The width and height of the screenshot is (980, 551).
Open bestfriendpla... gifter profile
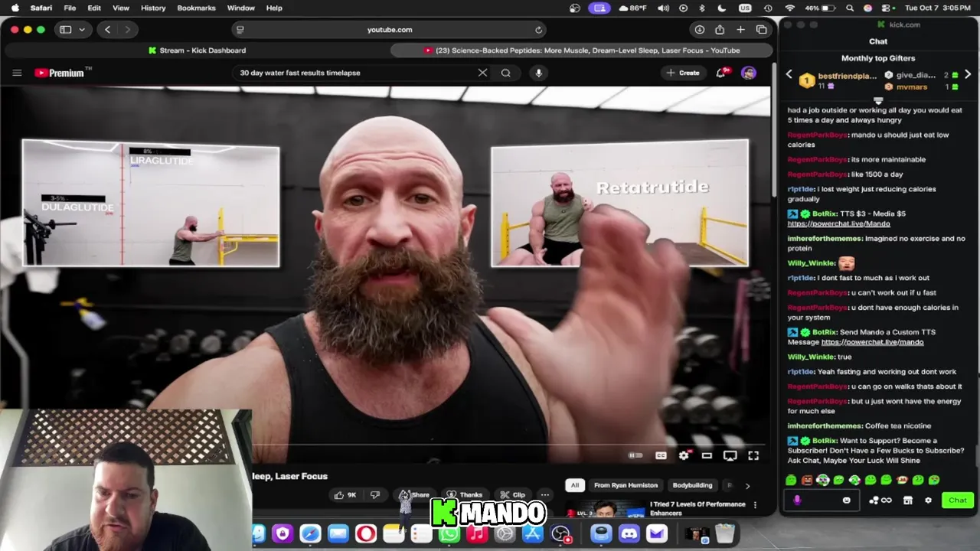point(847,76)
